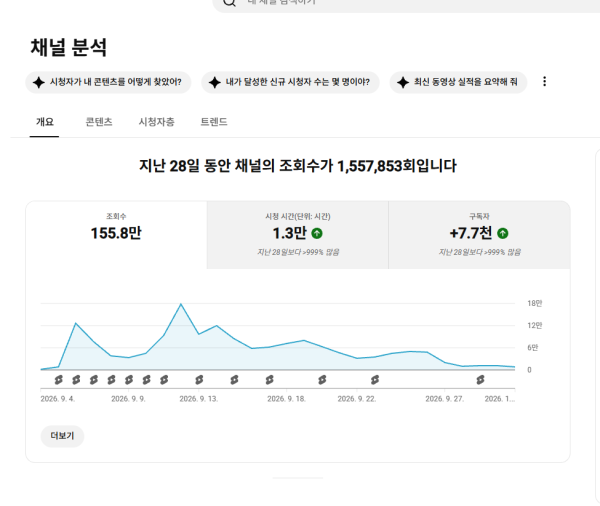Screen dimensions: 600x506
Task: Ask '시청자가 내 콘텐츠를 어떻게 찾았어?' suggestion chip
Action: (108, 82)
